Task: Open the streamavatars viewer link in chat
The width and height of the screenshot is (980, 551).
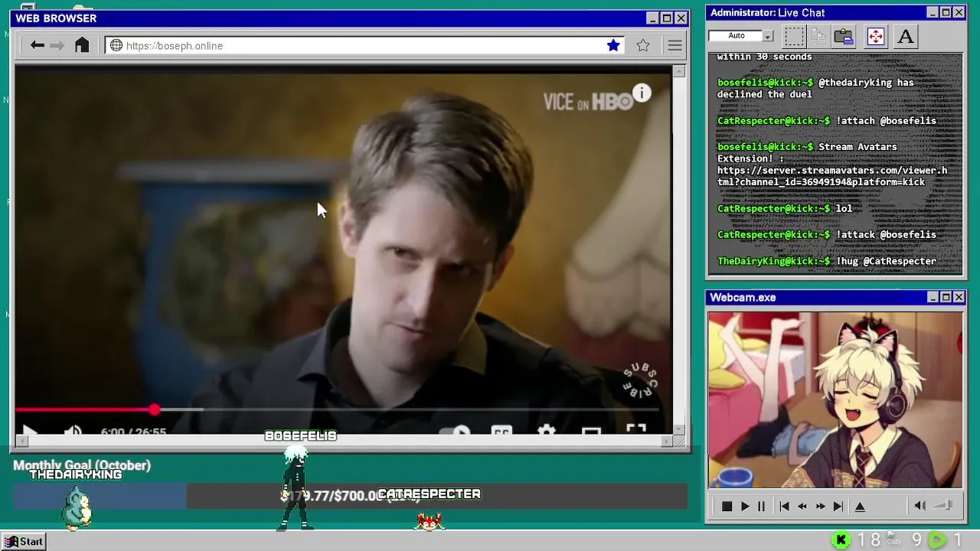Action: click(831, 176)
